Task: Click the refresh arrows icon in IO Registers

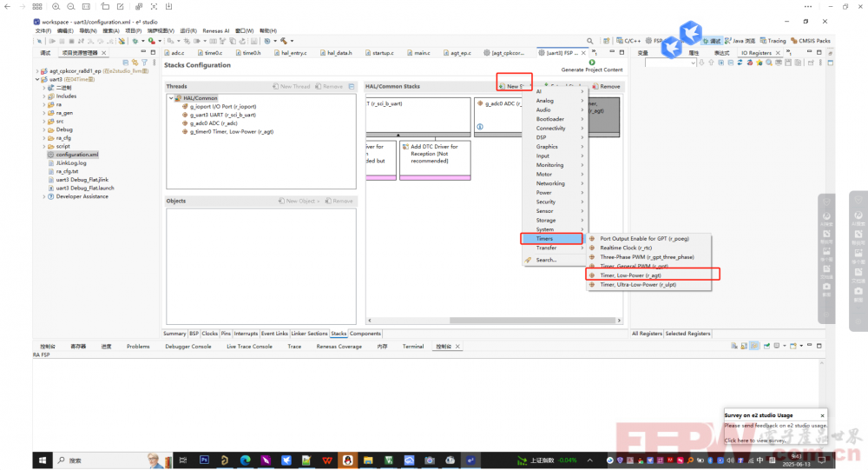Action: click(x=740, y=63)
